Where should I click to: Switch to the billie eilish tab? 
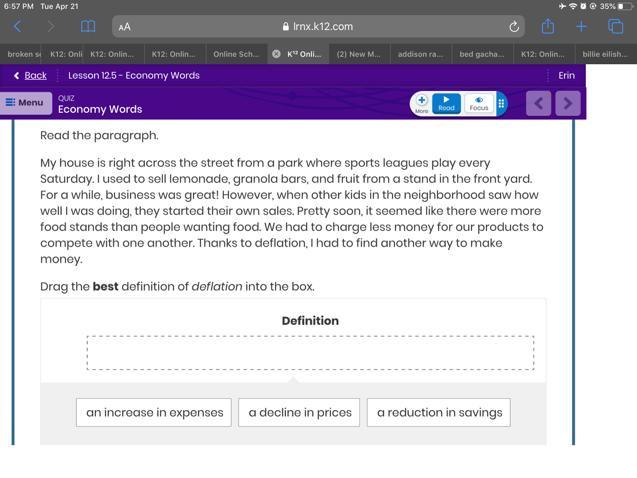pyautogui.click(x=604, y=54)
